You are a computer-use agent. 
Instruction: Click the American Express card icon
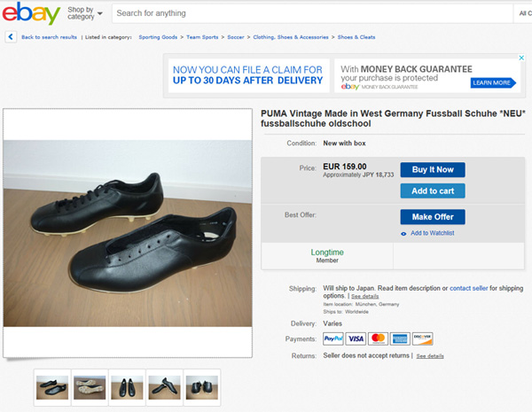coord(400,338)
